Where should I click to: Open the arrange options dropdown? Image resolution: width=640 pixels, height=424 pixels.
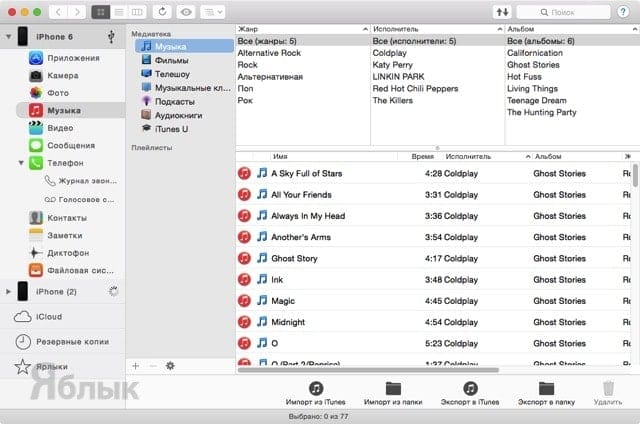pyautogui.click(x=213, y=12)
